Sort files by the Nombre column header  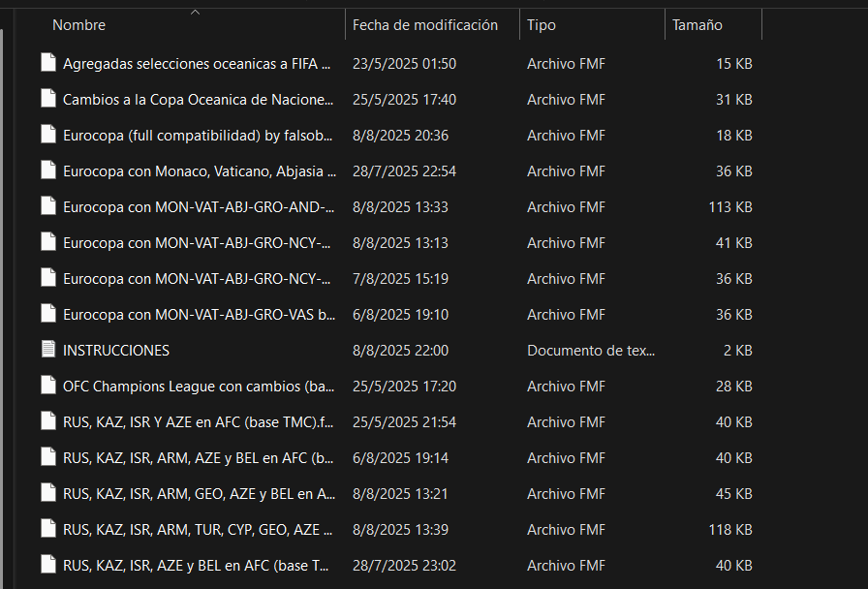[79, 25]
